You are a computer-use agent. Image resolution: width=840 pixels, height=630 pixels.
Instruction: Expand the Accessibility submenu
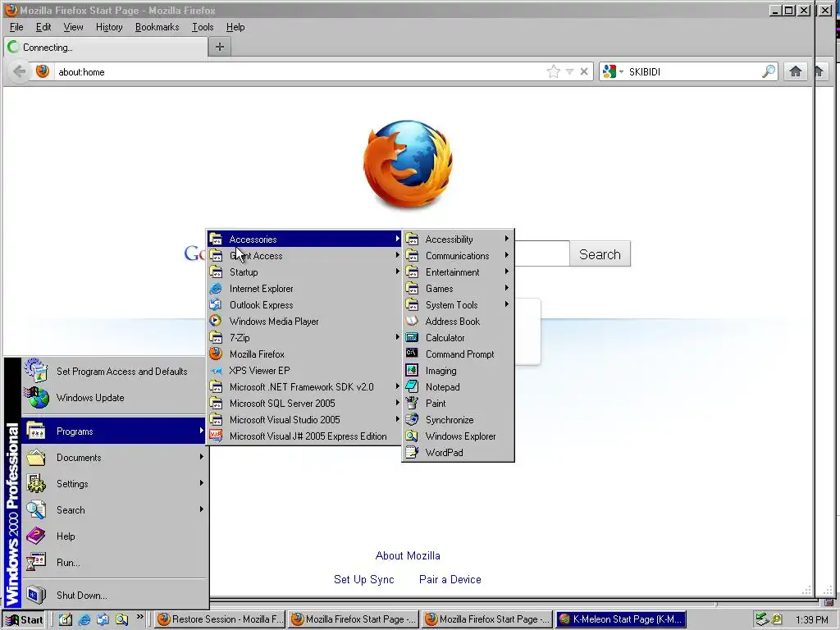[458, 240]
